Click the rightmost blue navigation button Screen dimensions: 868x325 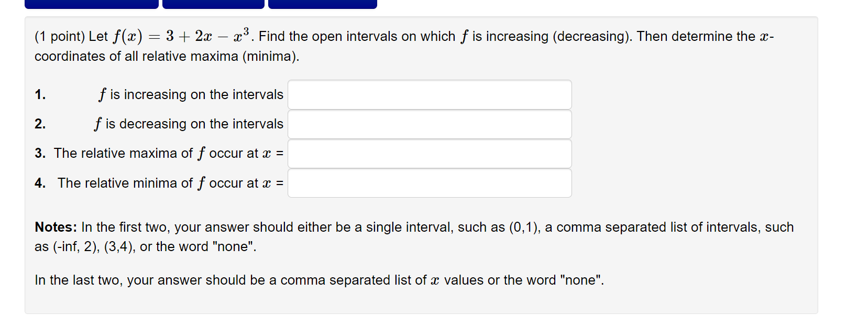coord(323,4)
